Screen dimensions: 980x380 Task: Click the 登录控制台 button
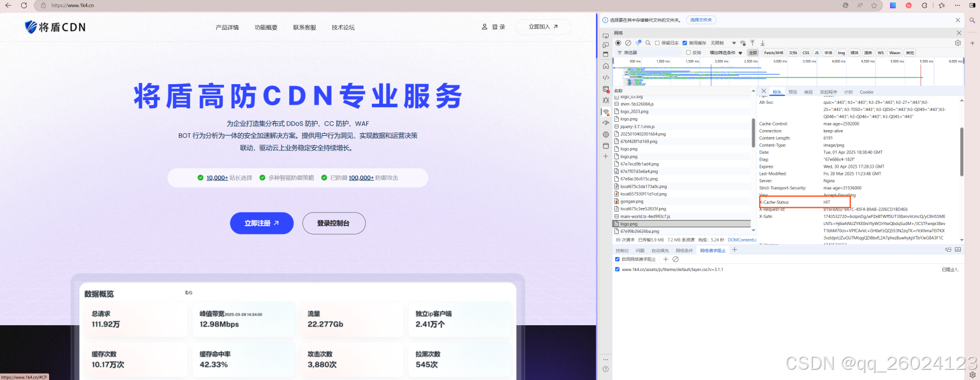(334, 223)
